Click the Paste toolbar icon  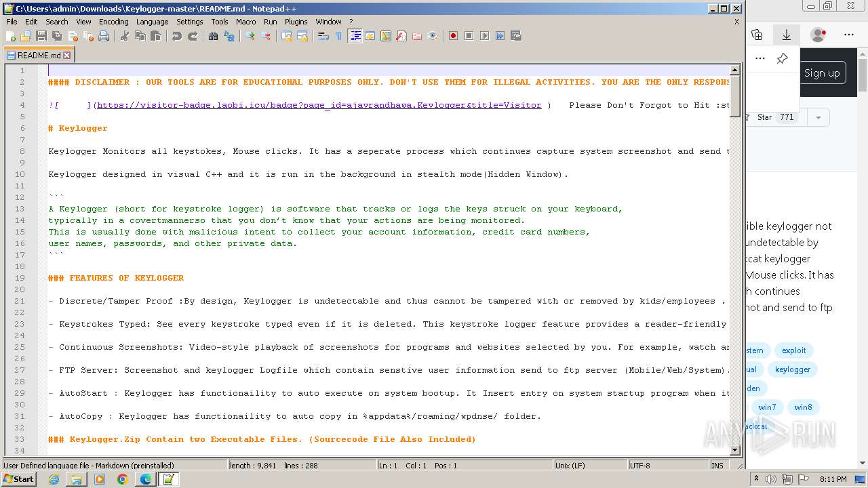click(156, 36)
